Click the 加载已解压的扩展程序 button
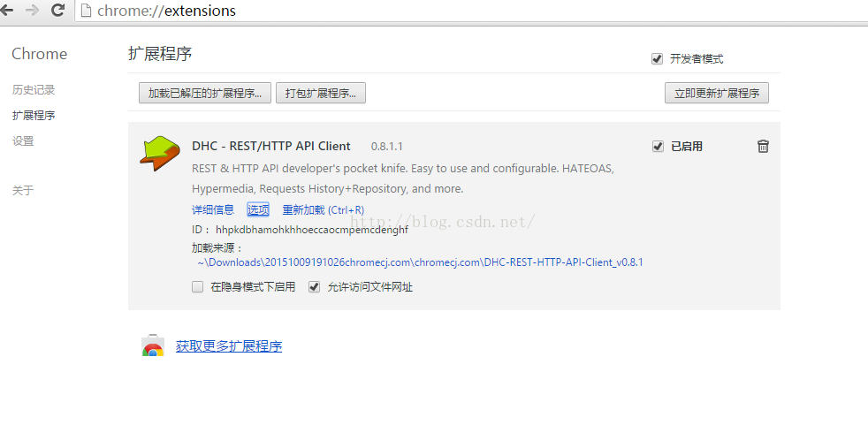This screenshot has height=425, width=868. tap(205, 93)
